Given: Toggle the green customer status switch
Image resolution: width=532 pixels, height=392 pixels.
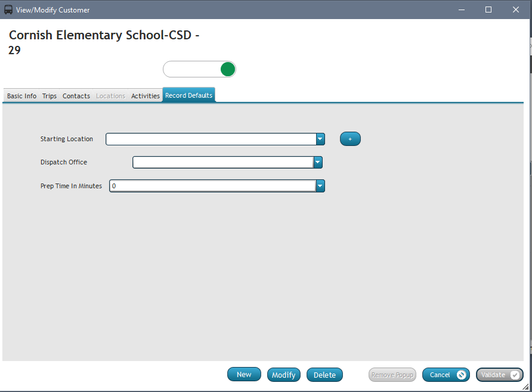Looking at the screenshot, I should pos(200,69).
